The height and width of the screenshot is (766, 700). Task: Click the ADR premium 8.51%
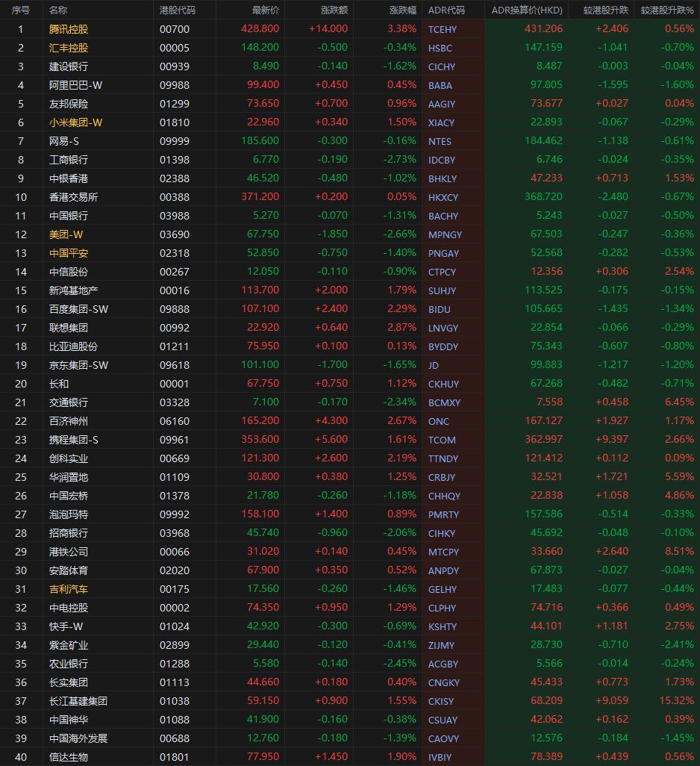point(680,551)
